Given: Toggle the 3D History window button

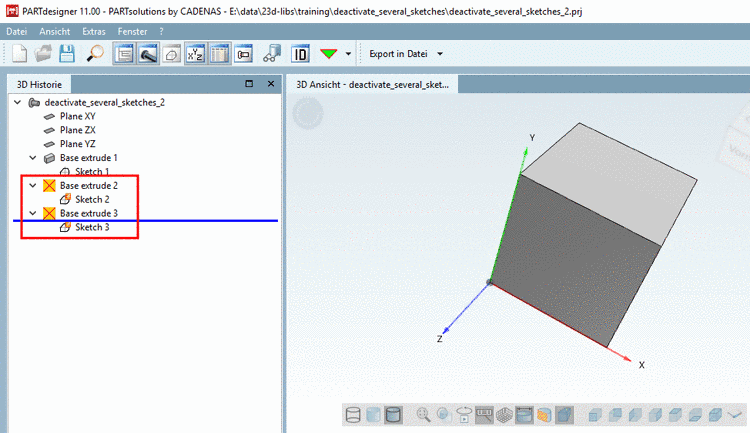Looking at the screenshot, I should click(x=124, y=54).
